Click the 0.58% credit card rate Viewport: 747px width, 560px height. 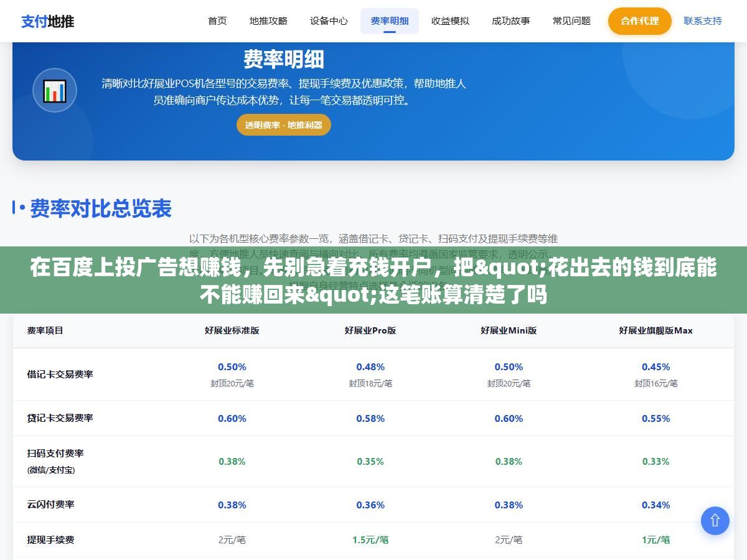[370, 419]
